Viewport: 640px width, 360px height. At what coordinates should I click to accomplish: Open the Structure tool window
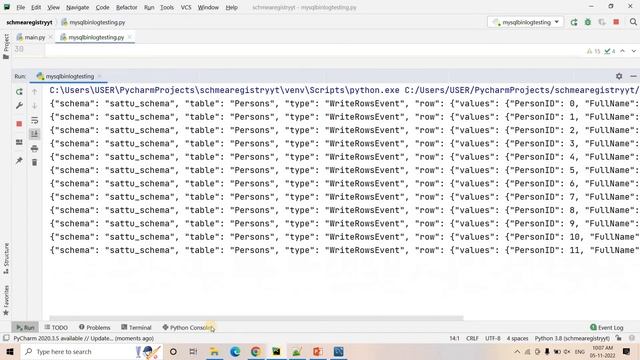pyautogui.click(x=6, y=258)
